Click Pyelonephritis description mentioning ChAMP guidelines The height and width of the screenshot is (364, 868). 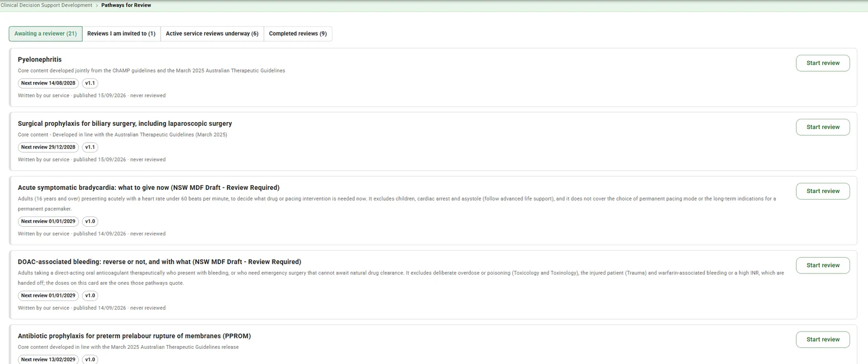pos(151,71)
